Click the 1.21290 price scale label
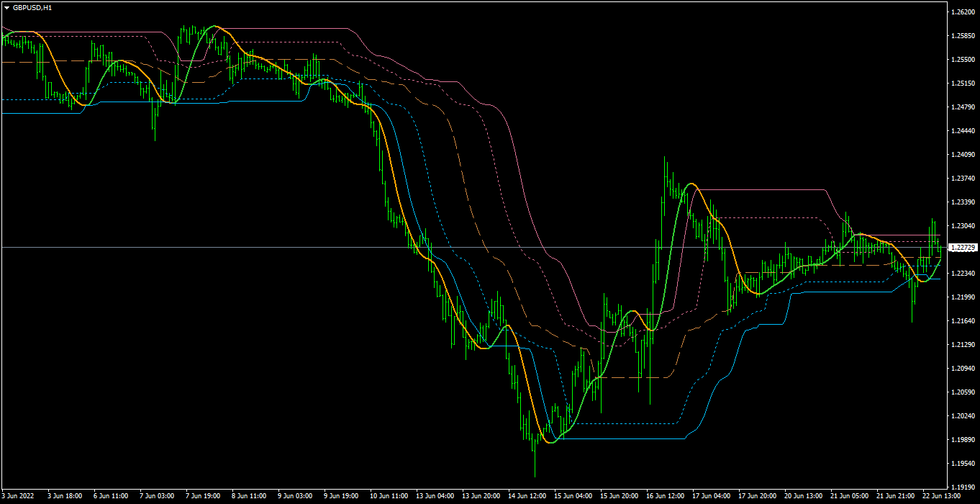This screenshot has height=504, width=980. 963,345
